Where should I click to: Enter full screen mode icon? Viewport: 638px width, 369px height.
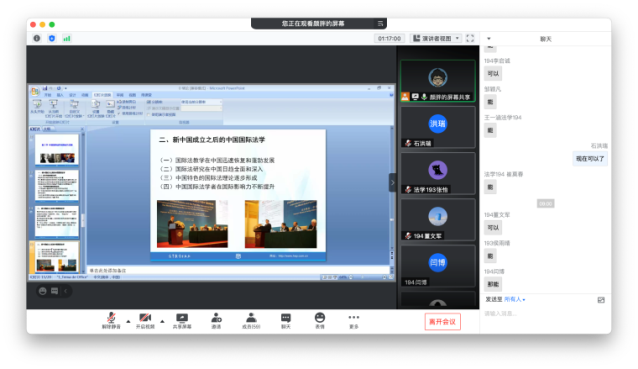coord(470,38)
